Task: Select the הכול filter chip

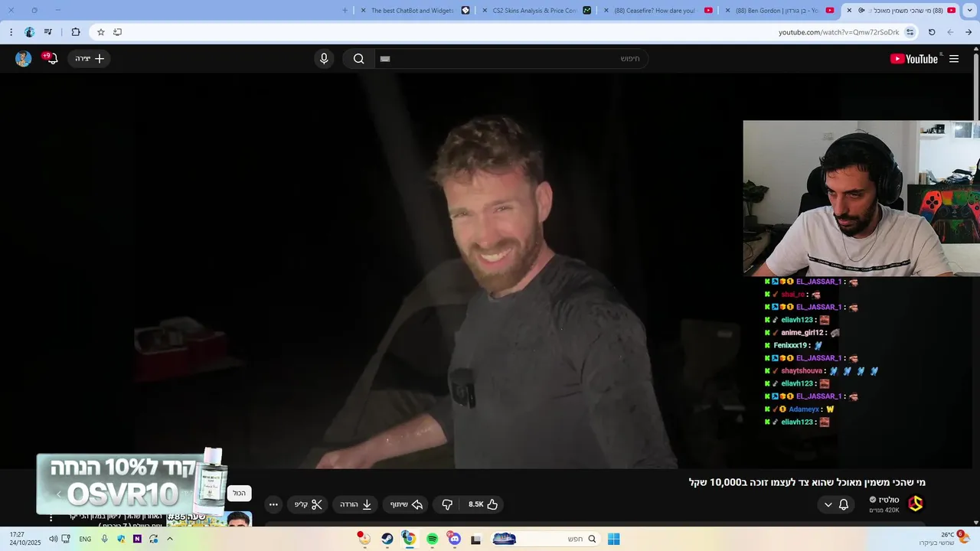Action: click(239, 494)
